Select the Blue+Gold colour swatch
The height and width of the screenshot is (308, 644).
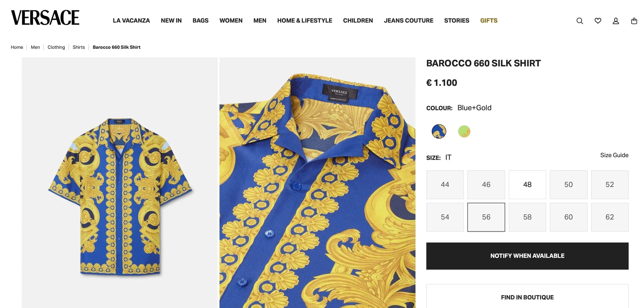click(439, 131)
